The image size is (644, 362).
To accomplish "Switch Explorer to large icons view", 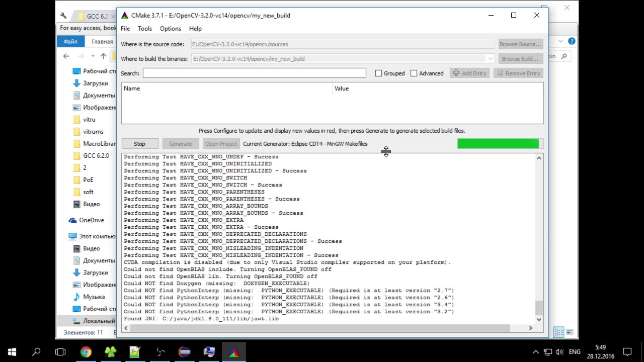I will 570,332.
